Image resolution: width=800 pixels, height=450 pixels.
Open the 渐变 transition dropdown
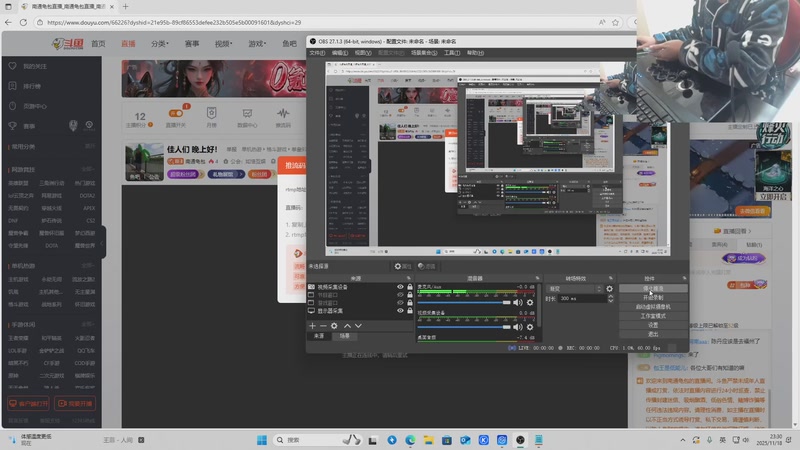pyautogui.click(x=574, y=289)
